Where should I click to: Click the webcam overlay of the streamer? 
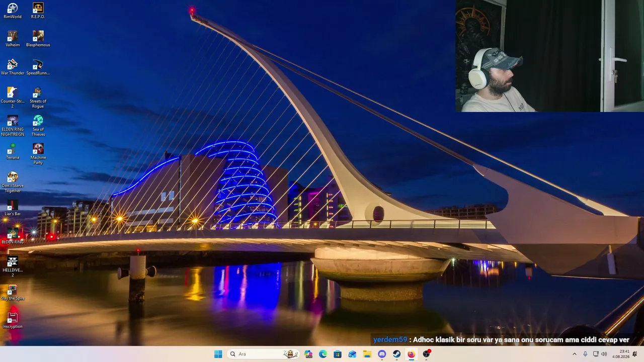click(x=549, y=56)
